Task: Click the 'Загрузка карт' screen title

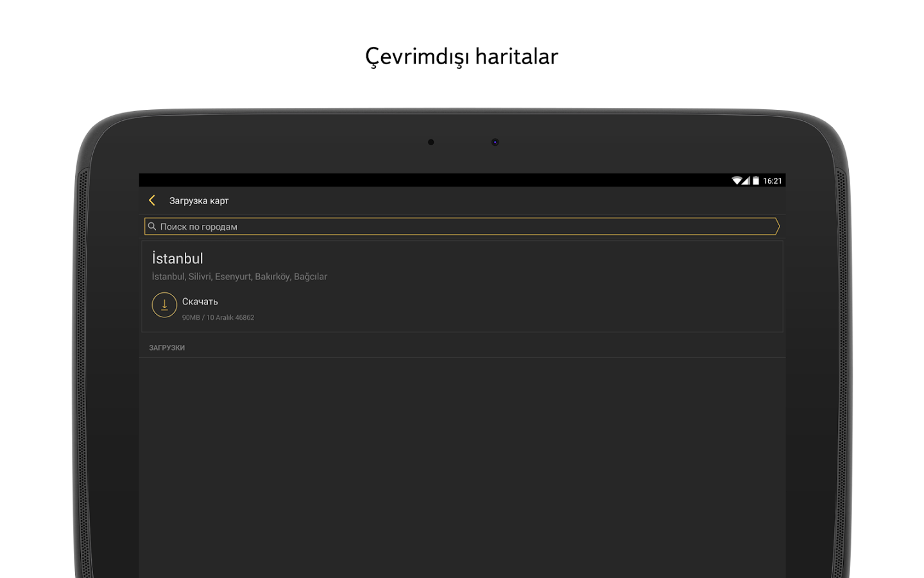Action: 199,201
